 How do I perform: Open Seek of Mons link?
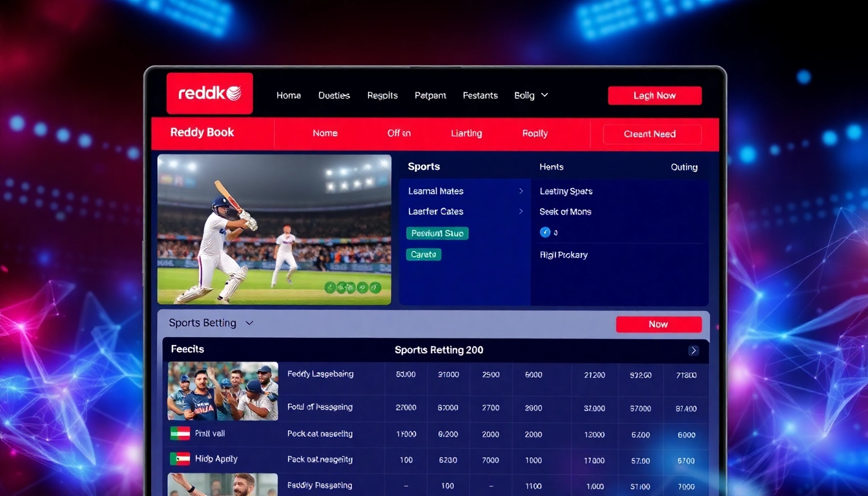pyautogui.click(x=565, y=212)
